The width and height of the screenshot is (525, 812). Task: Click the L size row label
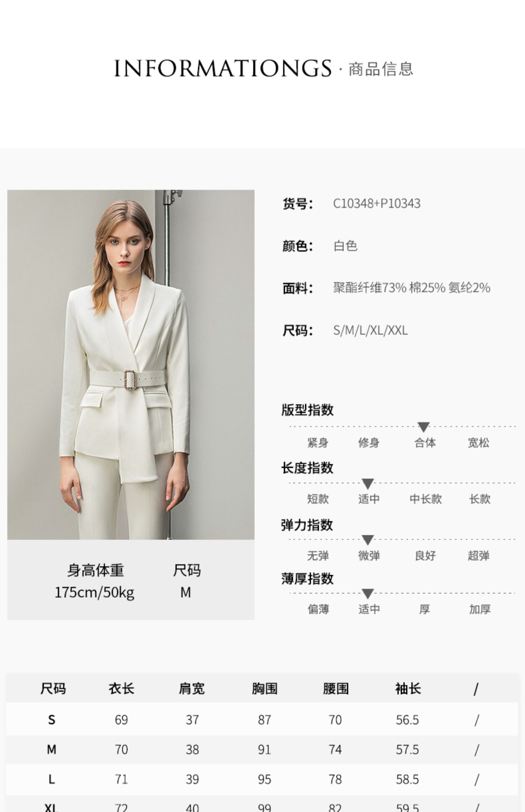pyautogui.click(x=51, y=779)
